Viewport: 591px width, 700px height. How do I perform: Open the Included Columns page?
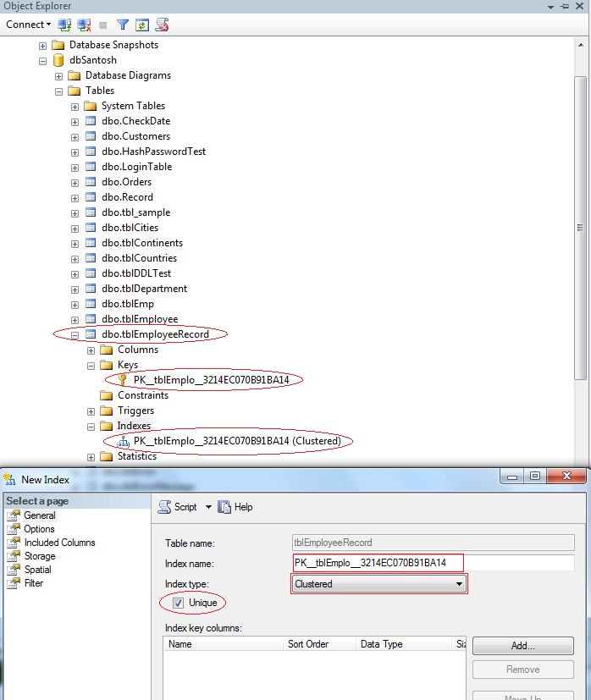(x=59, y=543)
